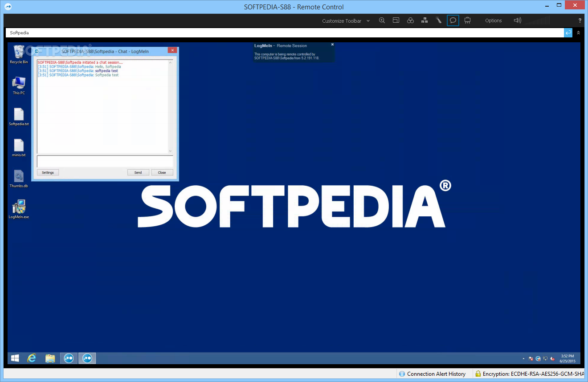Click the Softpedia text input bar
This screenshot has width=588, height=382.
pyautogui.click(x=285, y=33)
